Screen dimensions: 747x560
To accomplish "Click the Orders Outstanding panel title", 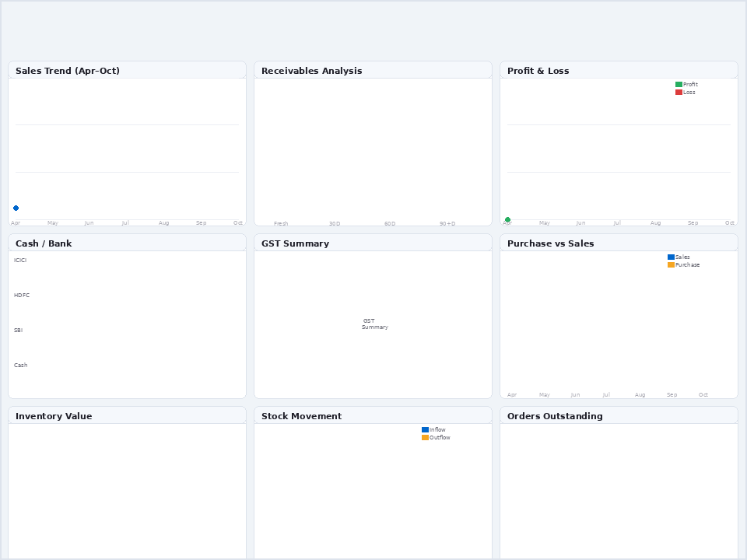I will point(555,416).
